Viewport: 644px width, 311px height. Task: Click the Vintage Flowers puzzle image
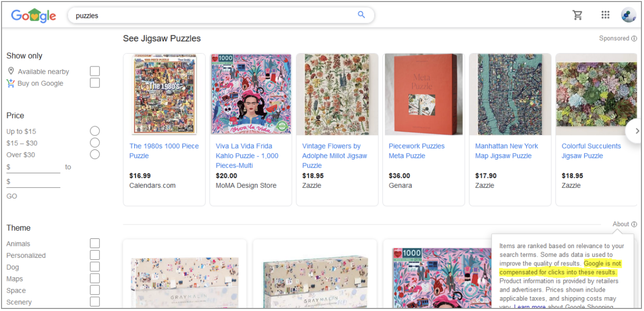tap(337, 95)
